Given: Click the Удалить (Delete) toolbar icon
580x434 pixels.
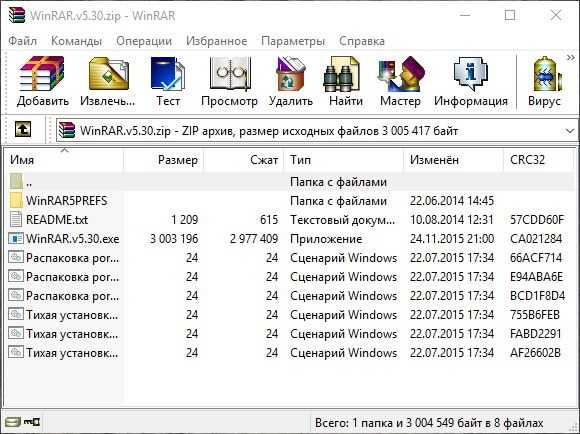Looking at the screenshot, I should tap(291, 73).
